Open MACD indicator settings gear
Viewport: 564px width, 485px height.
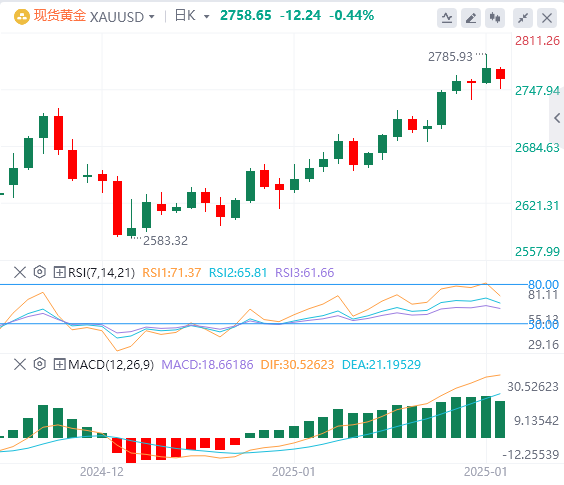(40, 364)
